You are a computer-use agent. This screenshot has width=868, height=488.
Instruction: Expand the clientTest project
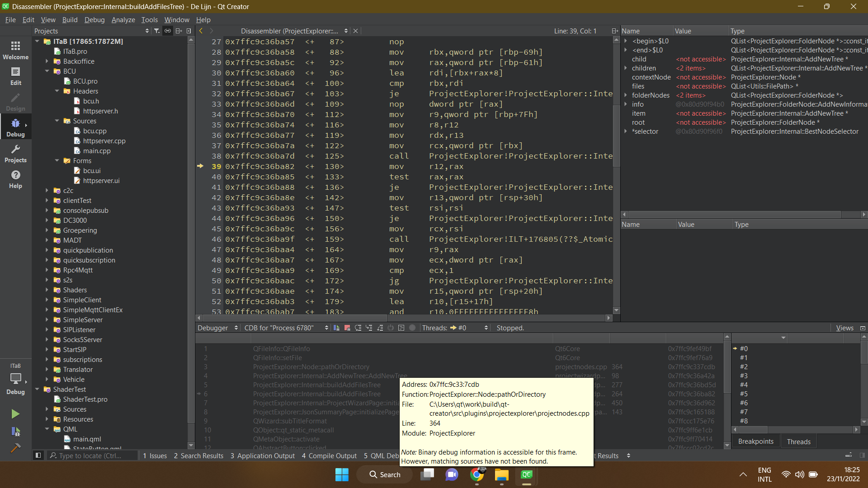[x=47, y=200]
